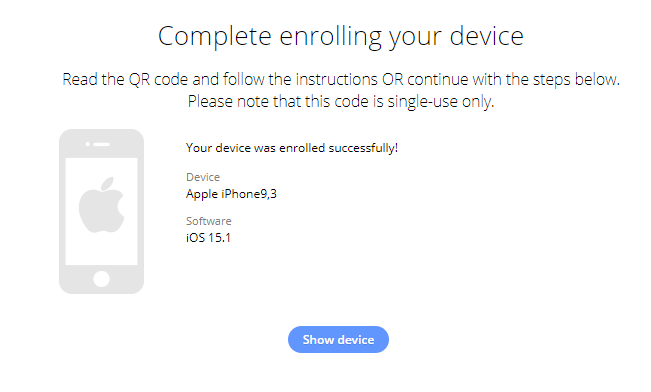Click the capitalized word 'OR' in instructions

[392, 79]
